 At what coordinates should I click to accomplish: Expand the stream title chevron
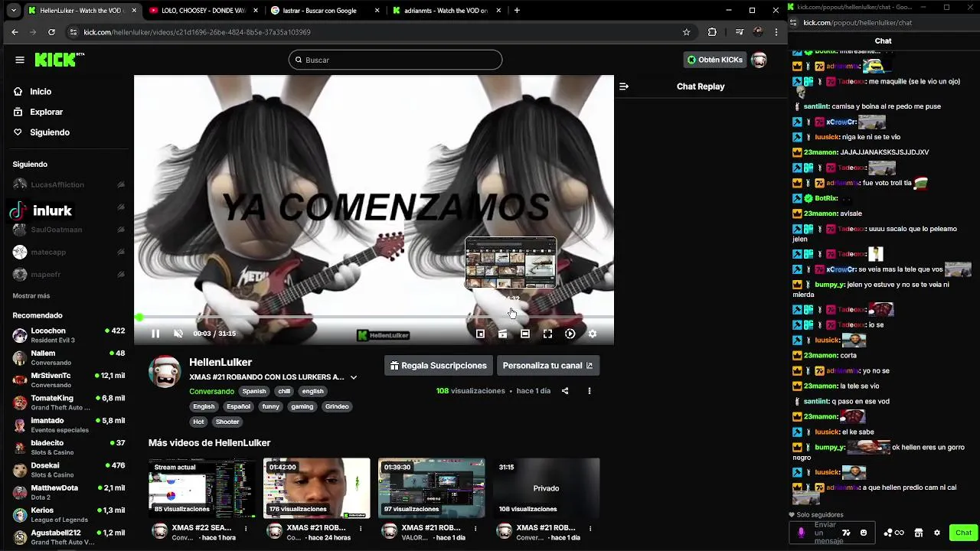coord(353,377)
